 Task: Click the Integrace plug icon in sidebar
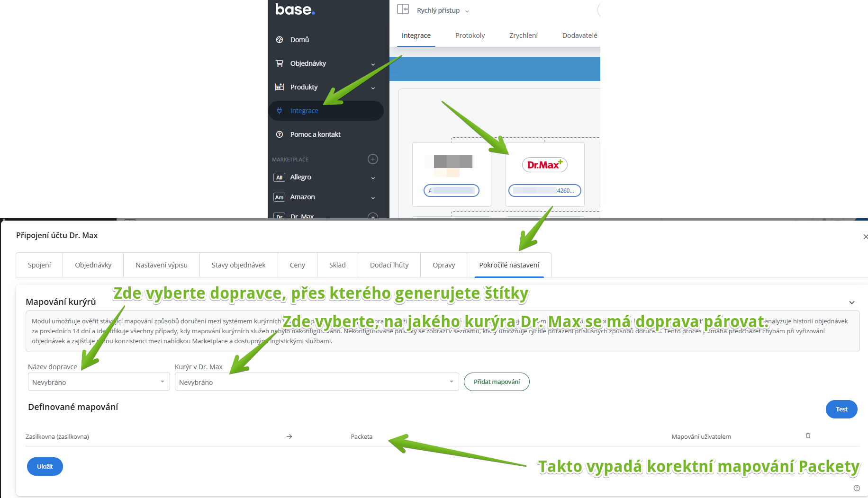280,111
